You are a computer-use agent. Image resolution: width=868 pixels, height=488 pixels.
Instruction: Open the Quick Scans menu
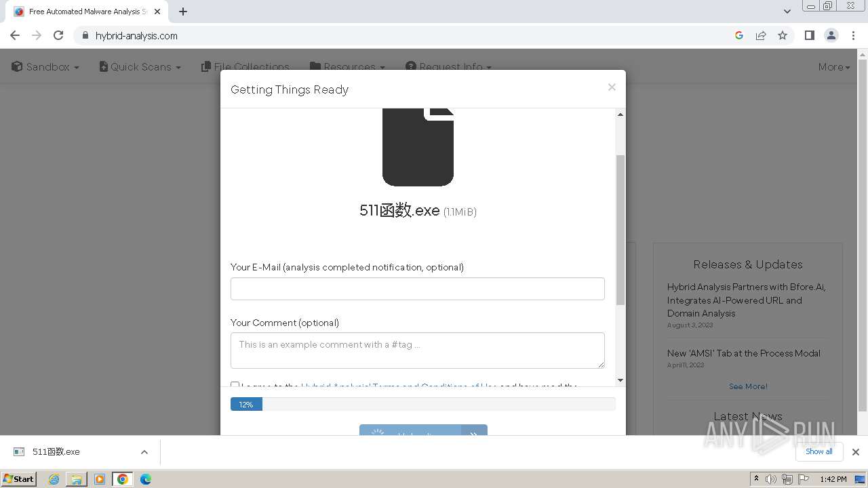click(140, 66)
